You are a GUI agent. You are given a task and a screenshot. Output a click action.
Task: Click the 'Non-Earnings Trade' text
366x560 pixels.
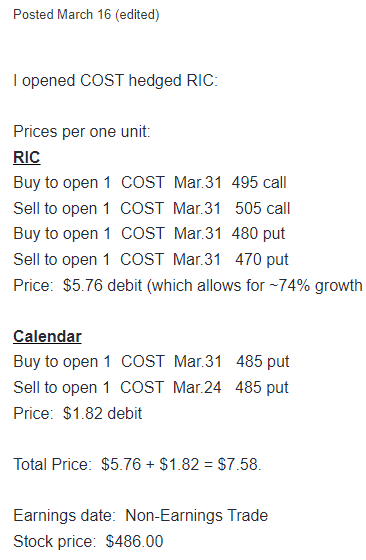point(196,516)
